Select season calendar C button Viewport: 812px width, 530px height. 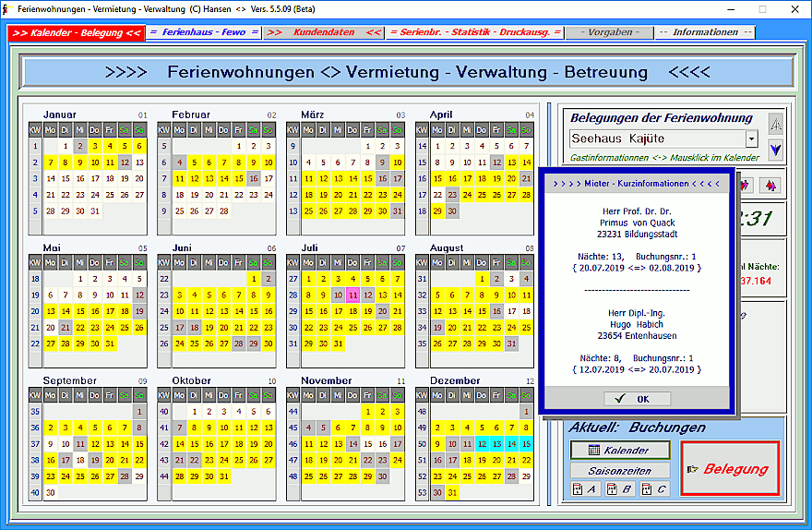[653, 488]
